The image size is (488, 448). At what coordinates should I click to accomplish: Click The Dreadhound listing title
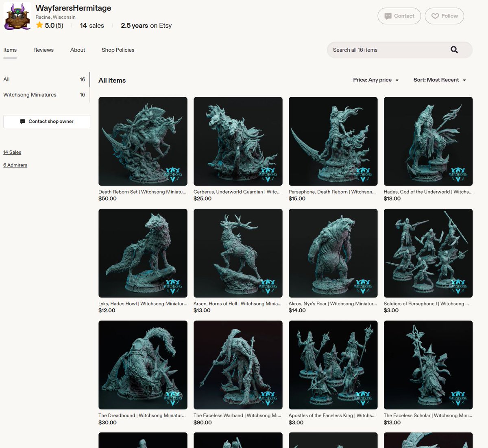click(142, 415)
